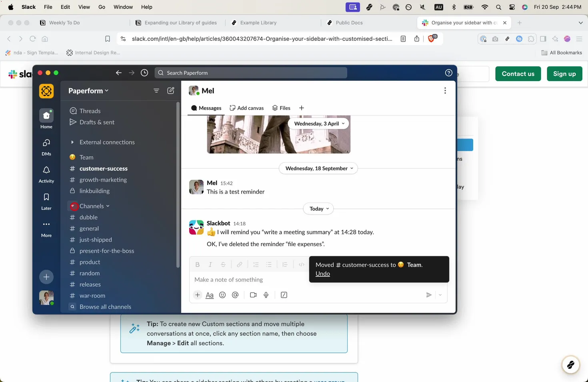Toggle italic formatting in the composer

[x=210, y=264]
